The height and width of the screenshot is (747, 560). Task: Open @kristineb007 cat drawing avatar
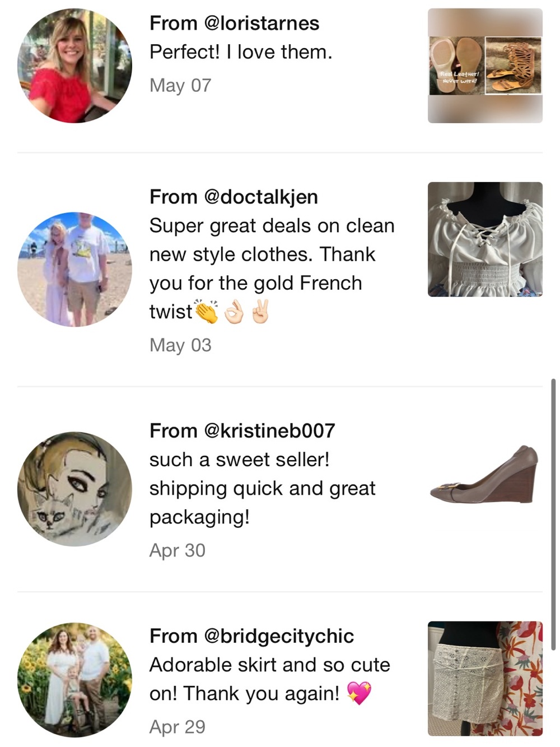click(x=75, y=489)
